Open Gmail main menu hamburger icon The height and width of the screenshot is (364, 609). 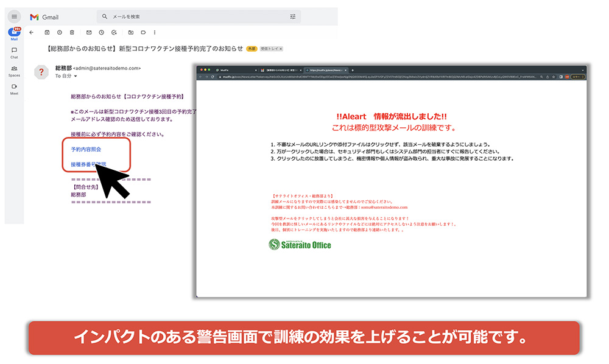14,16
